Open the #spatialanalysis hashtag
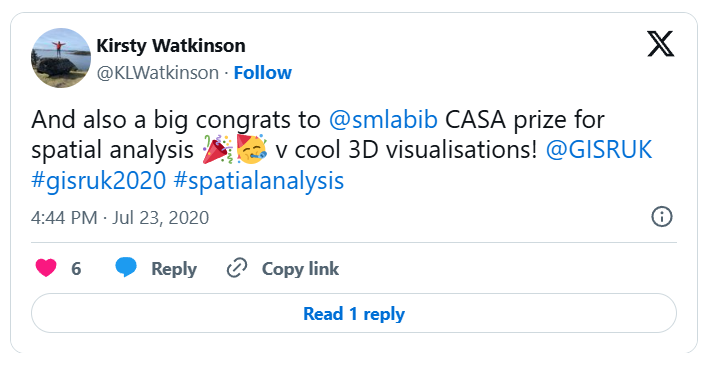This screenshot has width=707, height=370. click(x=258, y=181)
